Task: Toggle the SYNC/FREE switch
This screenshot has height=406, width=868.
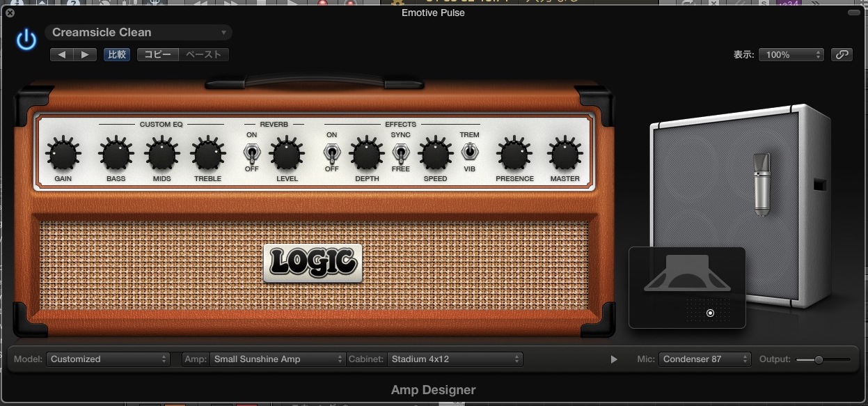Action: click(x=400, y=152)
